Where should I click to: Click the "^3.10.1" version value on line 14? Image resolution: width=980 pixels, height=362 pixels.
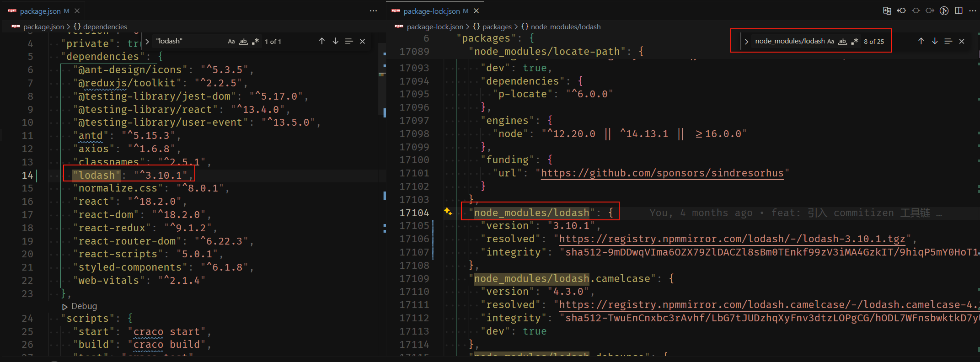pyautogui.click(x=161, y=176)
